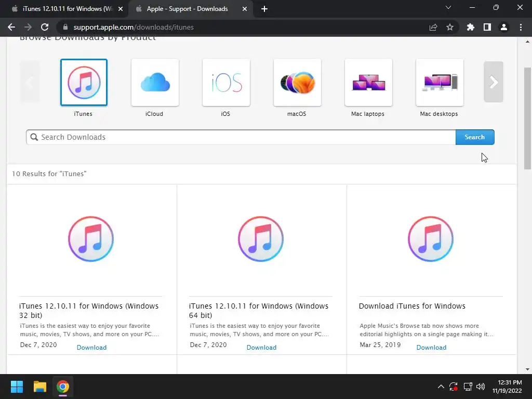Image resolution: width=532 pixels, height=399 pixels.
Task: Open Chrome profile menu
Action: coord(504,27)
